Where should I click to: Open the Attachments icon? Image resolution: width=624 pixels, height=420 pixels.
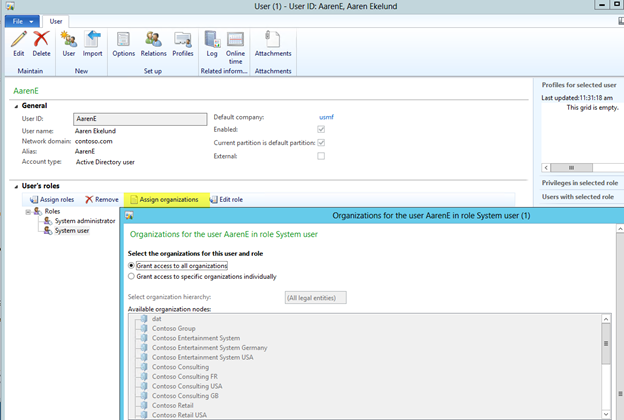click(273, 40)
